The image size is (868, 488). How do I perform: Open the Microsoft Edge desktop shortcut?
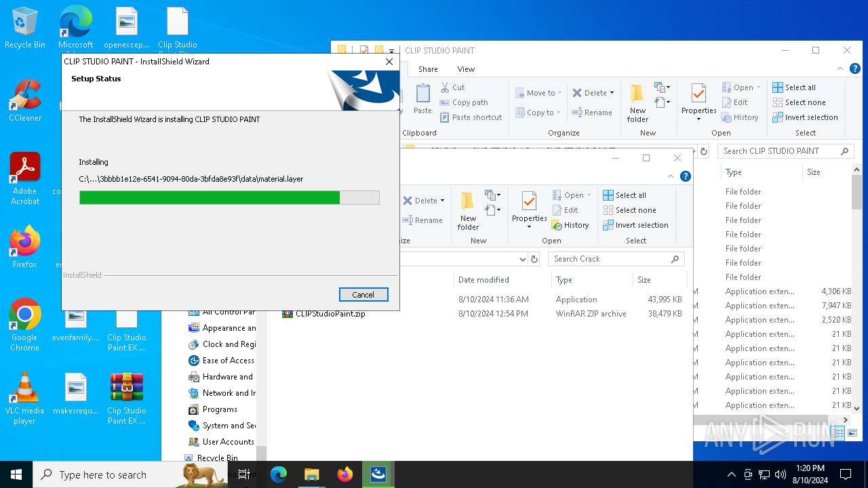click(75, 28)
